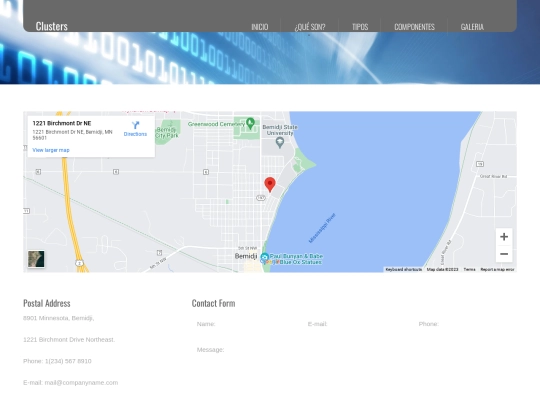This screenshot has height=405, width=540.
Task: Click the Postal Address heading
Action: coord(47,303)
